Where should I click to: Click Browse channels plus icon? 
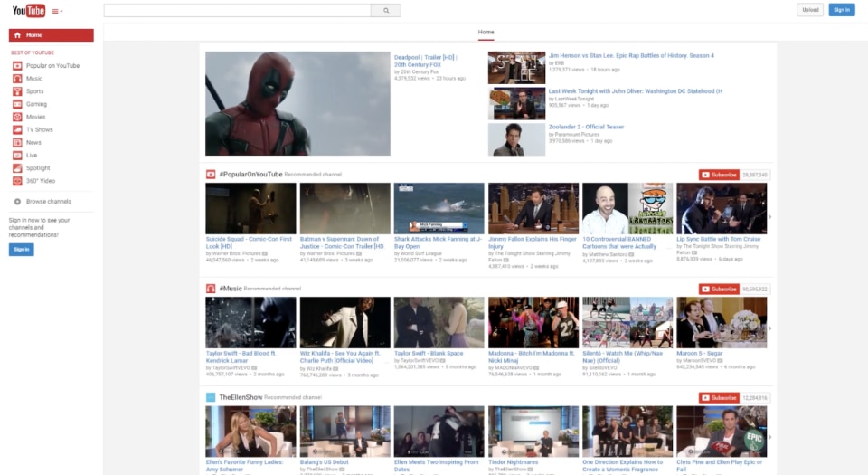click(x=17, y=201)
